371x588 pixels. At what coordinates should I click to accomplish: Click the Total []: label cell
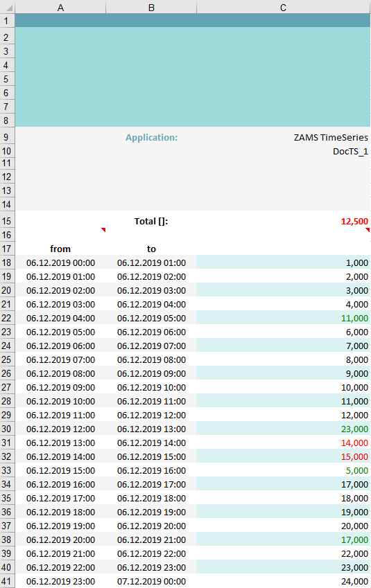point(151,221)
